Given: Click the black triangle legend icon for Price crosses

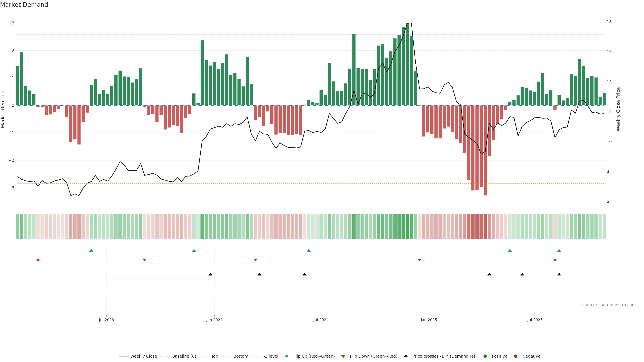Looking at the screenshot, I should (x=406, y=356).
